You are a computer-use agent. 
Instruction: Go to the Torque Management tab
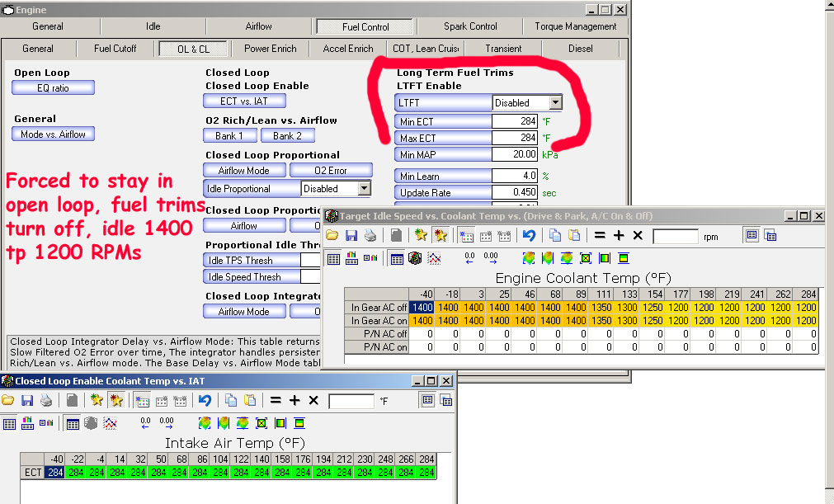[575, 26]
